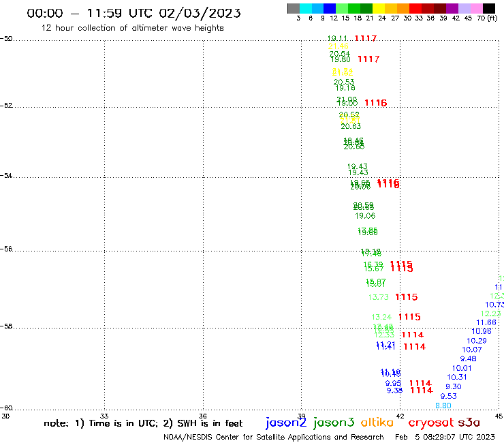504x443 pixels.
Task: Click the blue 9.95 wave height value
Action: coord(394,384)
